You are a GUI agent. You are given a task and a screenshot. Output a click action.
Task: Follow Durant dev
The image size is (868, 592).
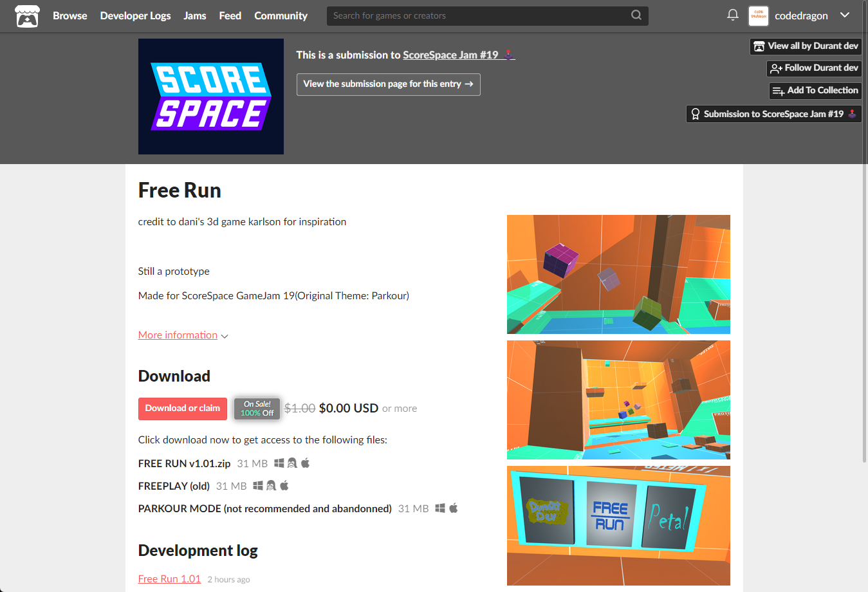814,68
